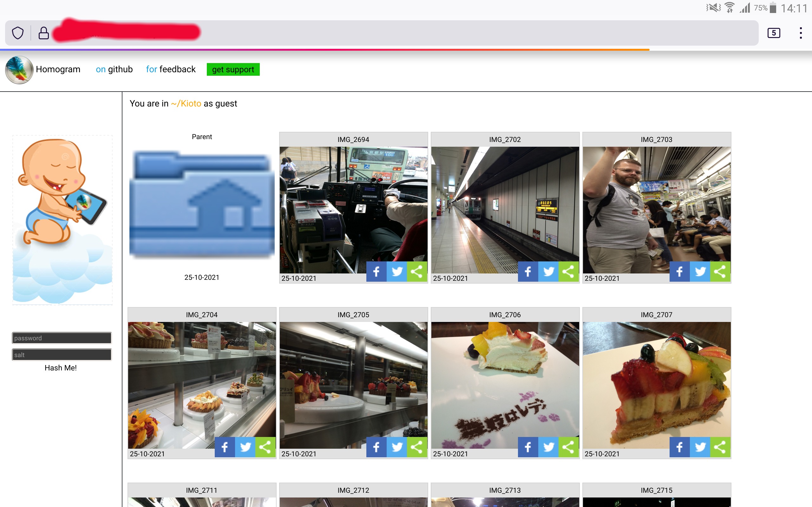Click the IMG_2706 dessert thumbnail
The height and width of the screenshot is (507, 812).
505,382
